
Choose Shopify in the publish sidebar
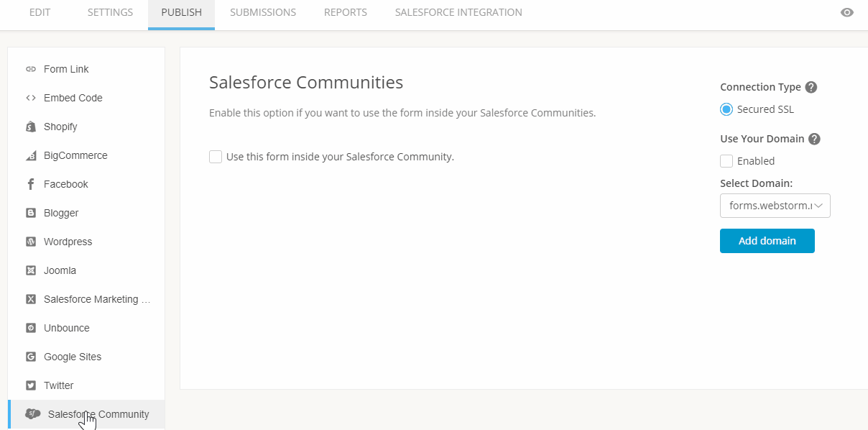(86, 127)
